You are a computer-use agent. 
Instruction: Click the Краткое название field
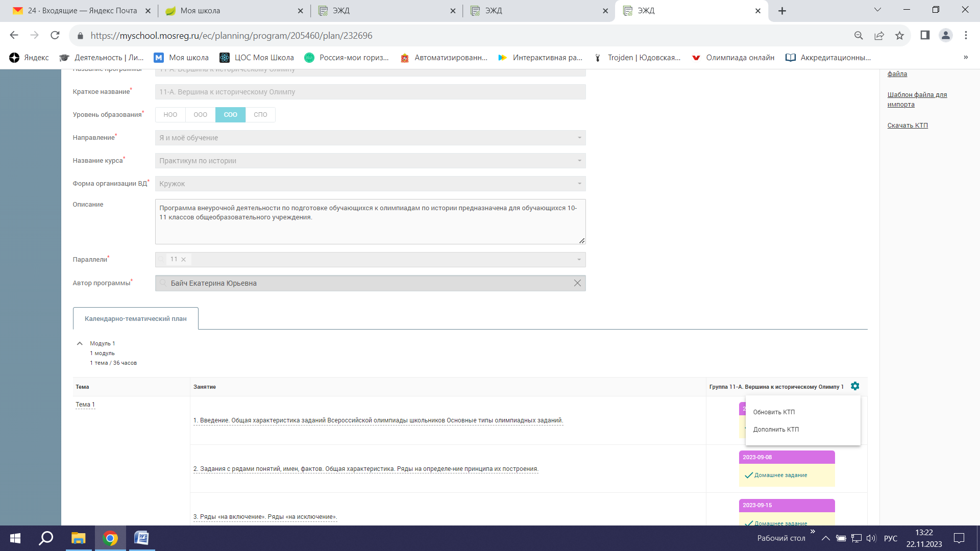pos(371,92)
